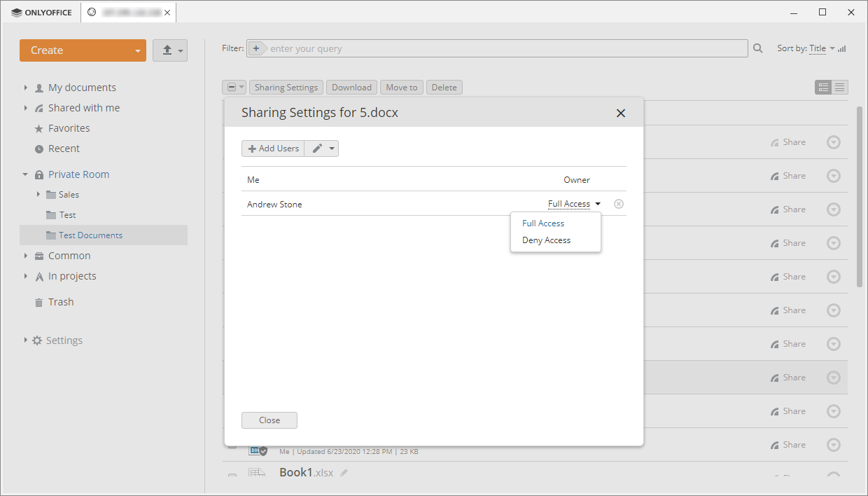Image resolution: width=868 pixels, height=496 pixels.
Task: Click Download in the toolbar
Action: coord(351,87)
